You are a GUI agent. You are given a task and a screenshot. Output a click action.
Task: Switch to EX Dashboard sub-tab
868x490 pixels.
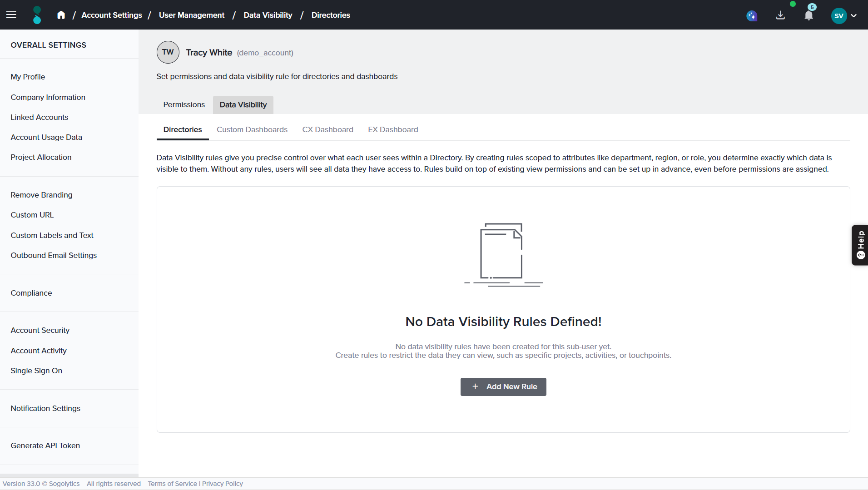coord(393,130)
